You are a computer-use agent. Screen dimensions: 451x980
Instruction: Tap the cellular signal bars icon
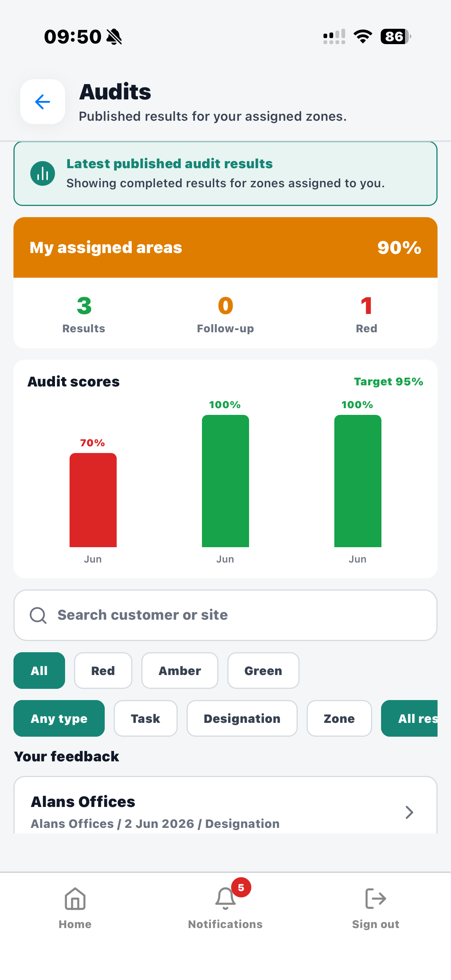click(x=334, y=37)
